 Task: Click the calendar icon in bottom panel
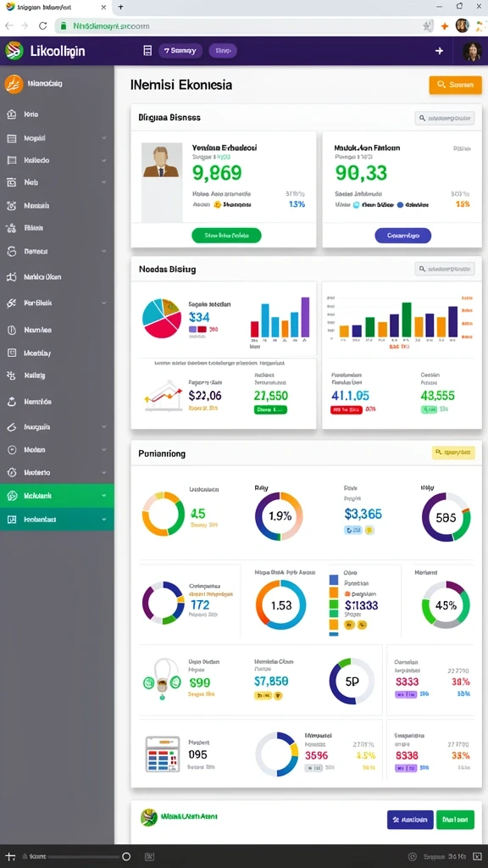(163, 754)
